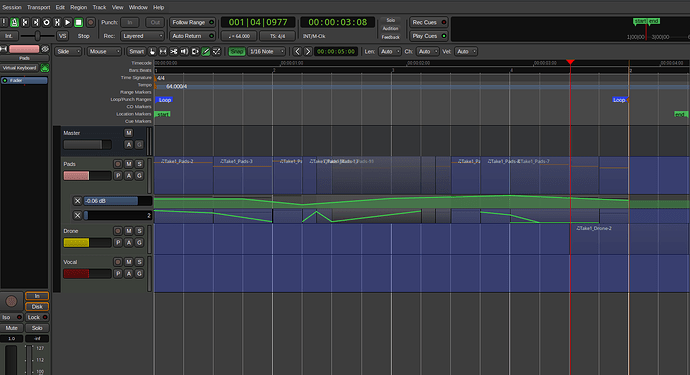Solo the Vocal track

[x=139, y=262]
